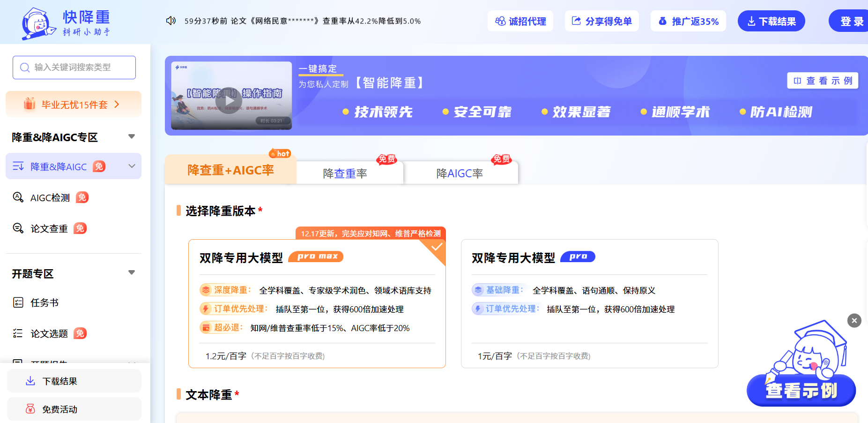868x423 pixels.
Task: Click the 免费活动 coupon icon
Action: (30, 409)
